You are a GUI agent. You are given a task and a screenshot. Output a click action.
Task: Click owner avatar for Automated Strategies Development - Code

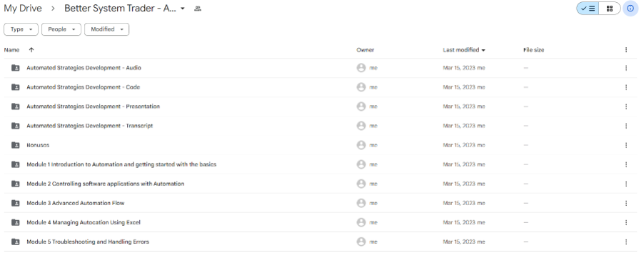click(361, 87)
